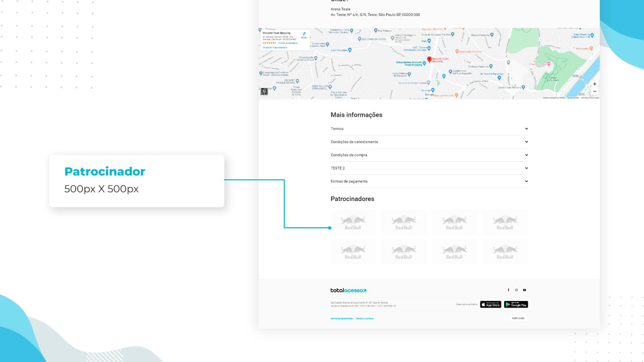Image resolution: width=644 pixels, height=362 pixels.
Task: Open Central de atendimento link
Action: click(342, 318)
